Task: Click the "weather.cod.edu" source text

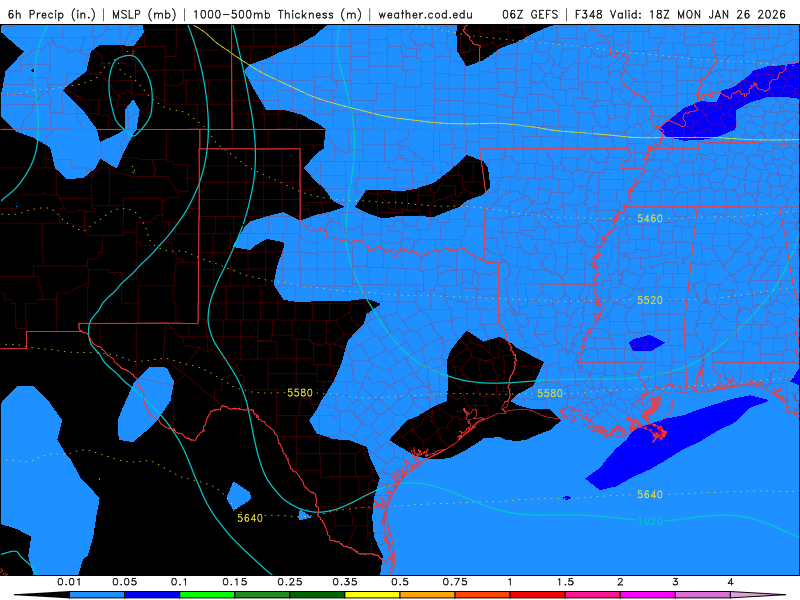Action: 425,14
